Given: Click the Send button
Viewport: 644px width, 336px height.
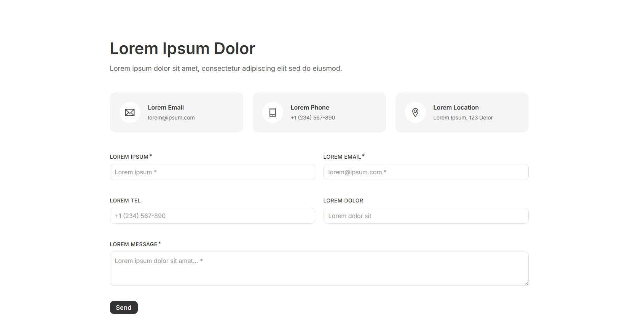Looking at the screenshot, I should point(124,307).
